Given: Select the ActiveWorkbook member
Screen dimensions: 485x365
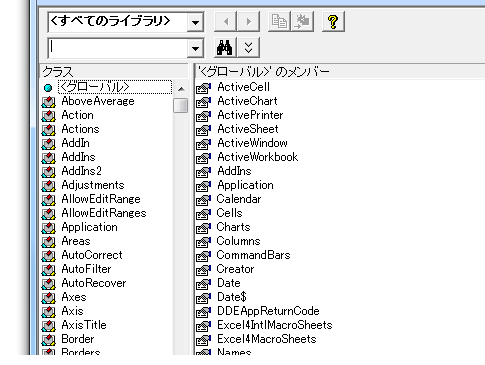Looking at the screenshot, I should coord(258,157).
